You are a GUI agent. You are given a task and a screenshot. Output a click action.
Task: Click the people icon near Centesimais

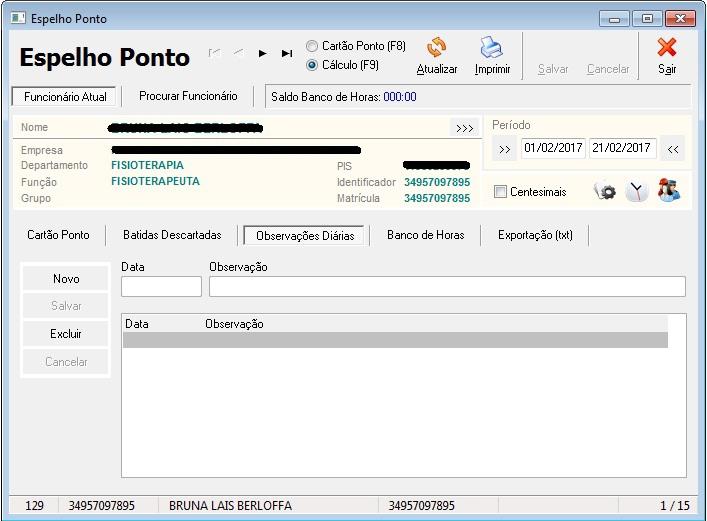tap(668, 190)
